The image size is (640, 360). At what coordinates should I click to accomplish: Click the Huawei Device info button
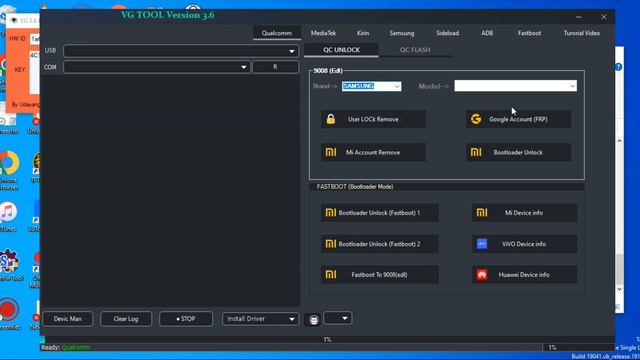(524, 275)
